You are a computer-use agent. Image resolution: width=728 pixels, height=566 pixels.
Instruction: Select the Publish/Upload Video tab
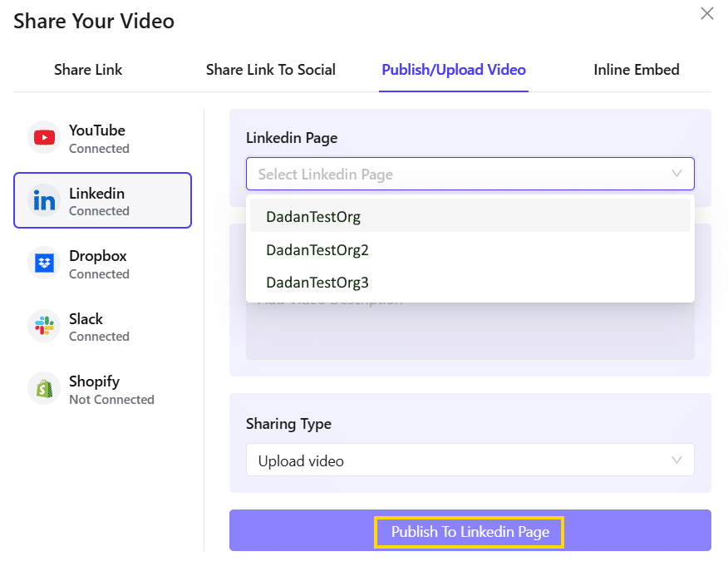[x=454, y=70]
